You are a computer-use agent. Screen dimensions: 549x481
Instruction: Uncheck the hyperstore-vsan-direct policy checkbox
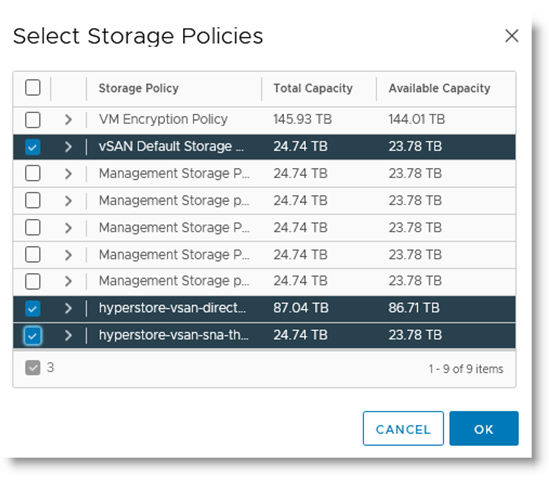(x=33, y=308)
